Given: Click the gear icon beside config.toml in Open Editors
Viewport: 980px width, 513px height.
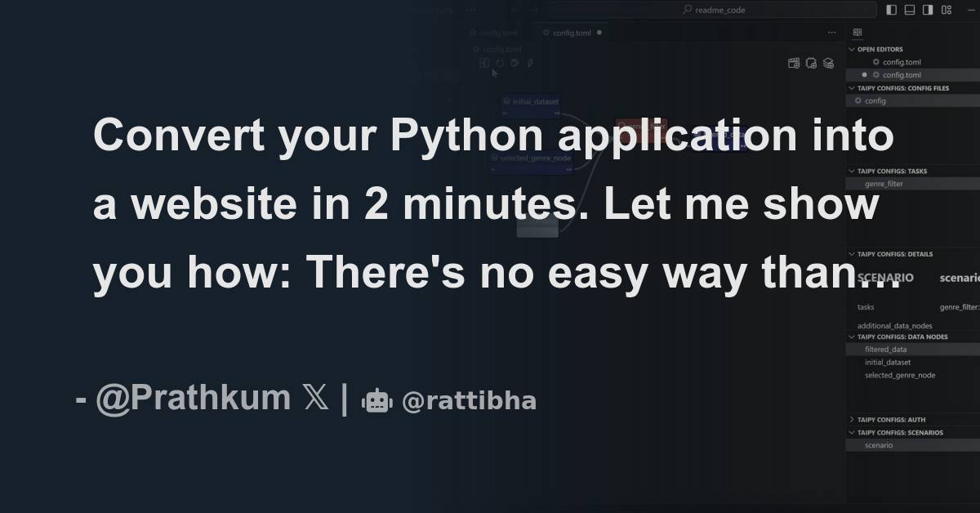Looking at the screenshot, I should pyautogui.click(x=876, y=62).
